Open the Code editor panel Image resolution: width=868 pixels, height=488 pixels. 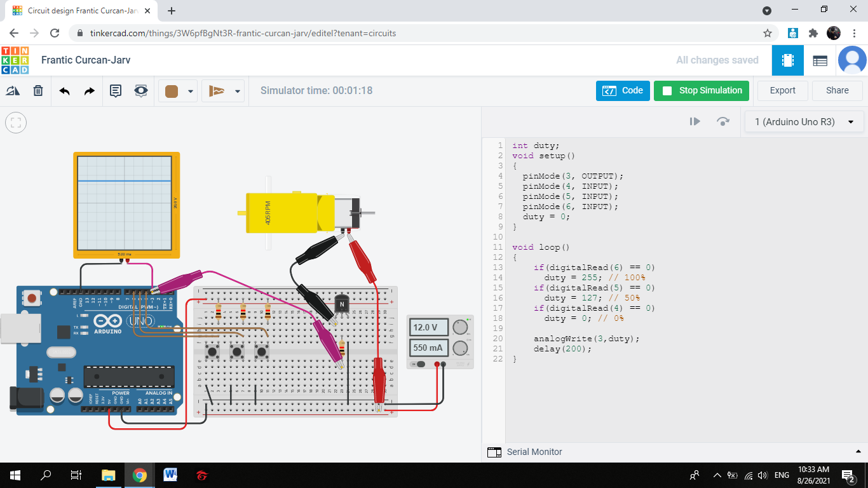tap(623, 91)
